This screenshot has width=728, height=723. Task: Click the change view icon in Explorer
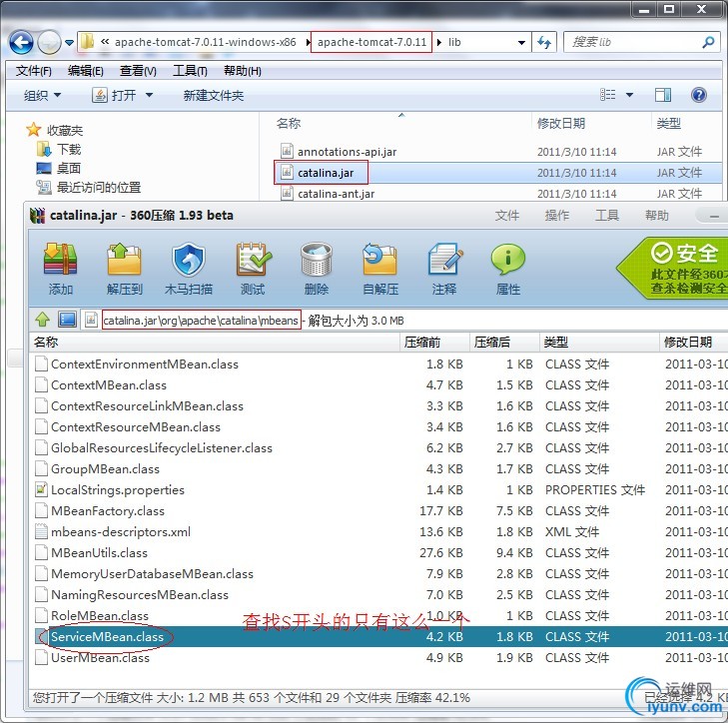click(608, 95)
